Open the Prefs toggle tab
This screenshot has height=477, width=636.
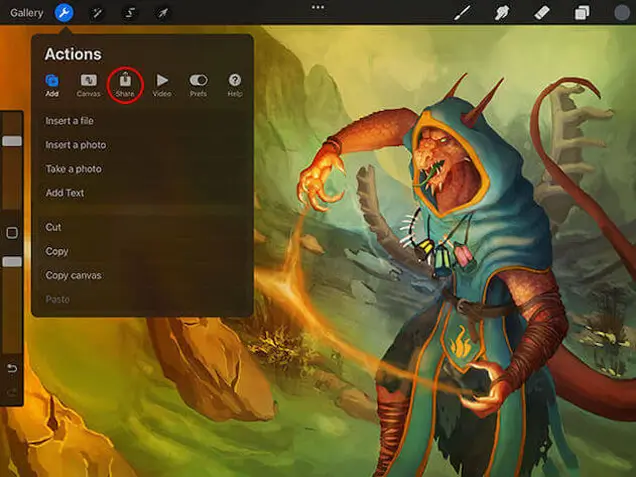point(198,83)
